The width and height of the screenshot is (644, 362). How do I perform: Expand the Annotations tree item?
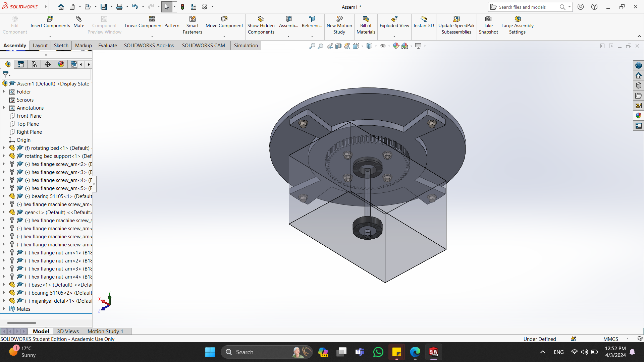4,108
